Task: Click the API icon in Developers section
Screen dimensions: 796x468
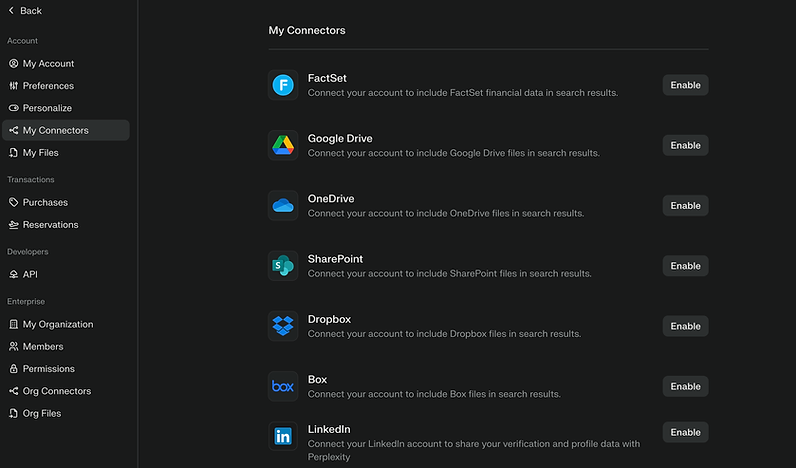Action: pyautogui.click(x=14, y=275)
